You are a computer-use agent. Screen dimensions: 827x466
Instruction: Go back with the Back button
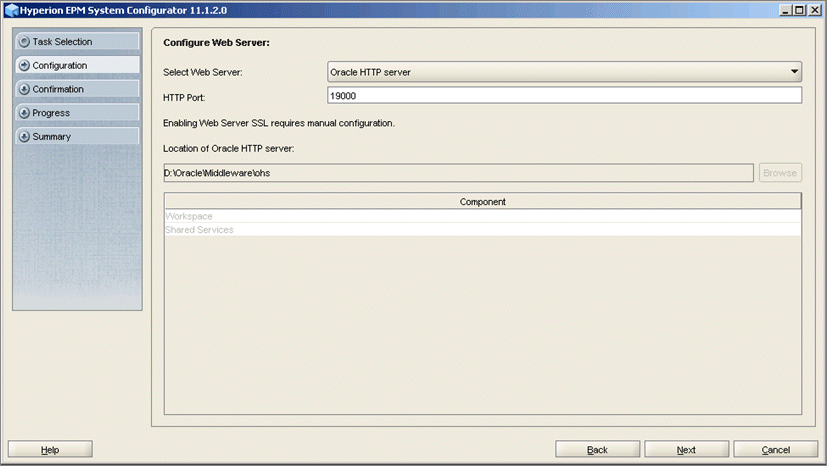[x=598, y=450]
